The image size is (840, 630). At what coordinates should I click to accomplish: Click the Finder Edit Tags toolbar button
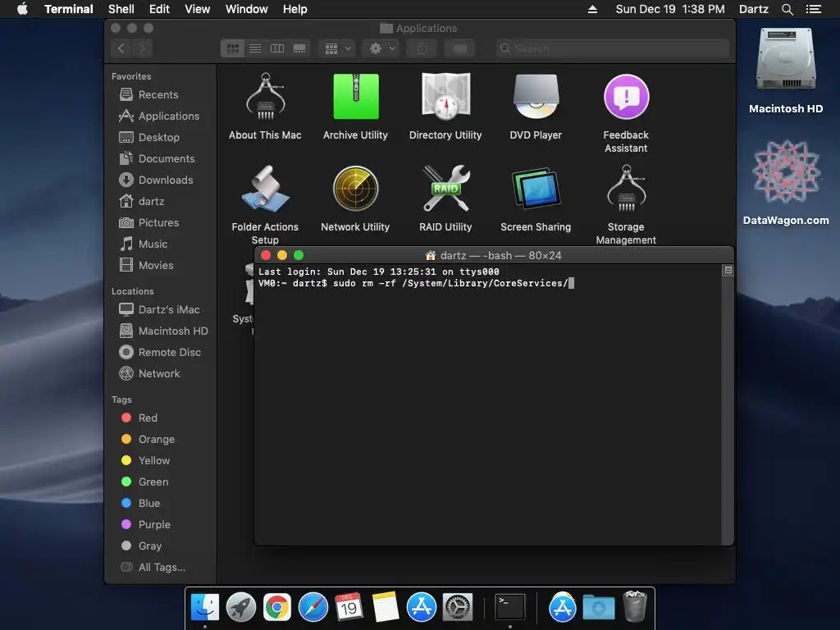pyautogui.click(x=459, y=48)
